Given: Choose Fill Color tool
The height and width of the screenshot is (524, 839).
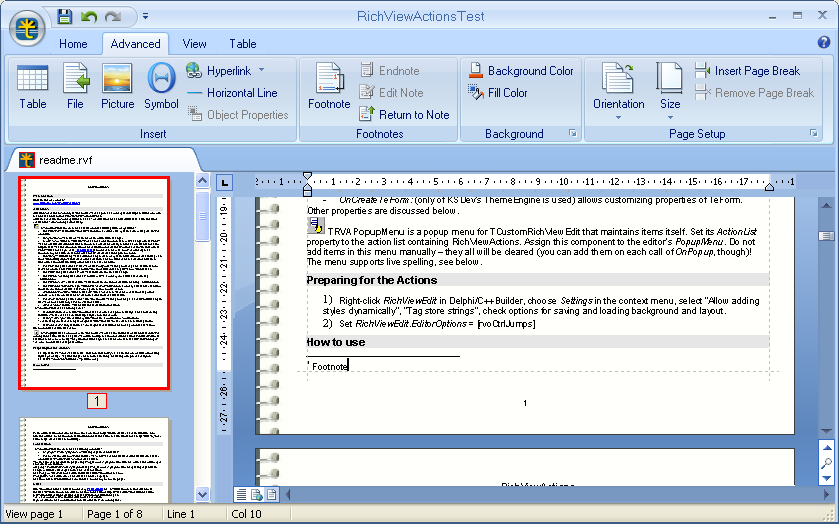Looking at the screenshot, I should click(498, 93).
